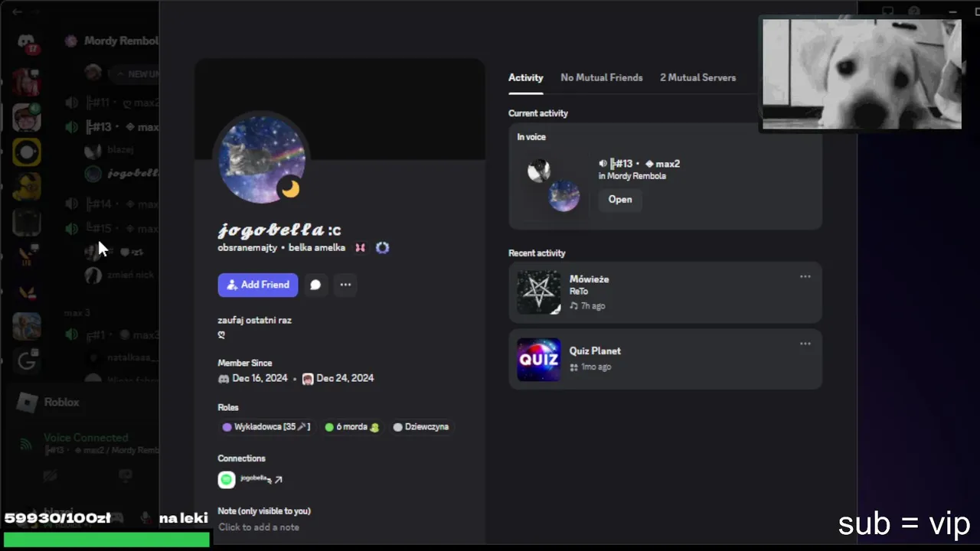Open the three-dots more options button
980x551 pixels.
coord(345,285)
